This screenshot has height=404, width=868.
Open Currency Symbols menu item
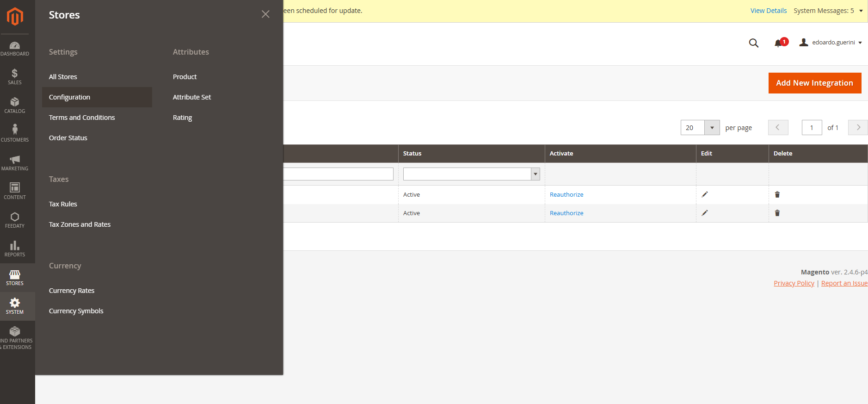(x=76, y=311)
